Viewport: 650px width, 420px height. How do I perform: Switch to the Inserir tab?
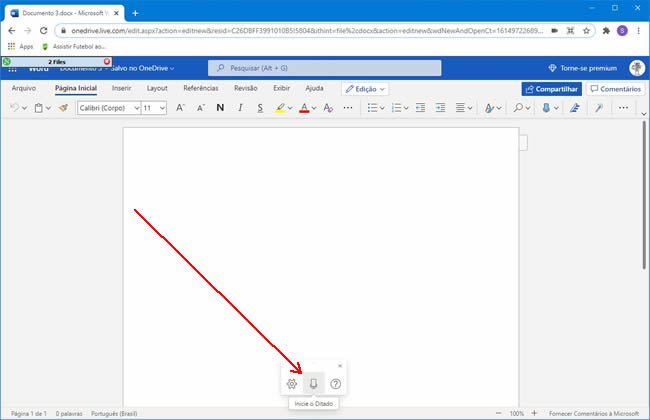tap(121, 88)
